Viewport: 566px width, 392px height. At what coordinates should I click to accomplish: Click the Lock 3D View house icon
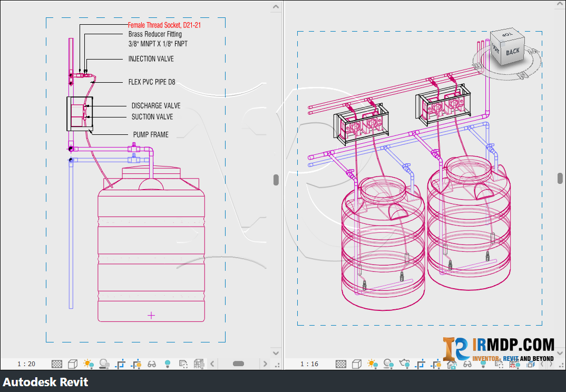pyautogui.click(x=452, y=365)
